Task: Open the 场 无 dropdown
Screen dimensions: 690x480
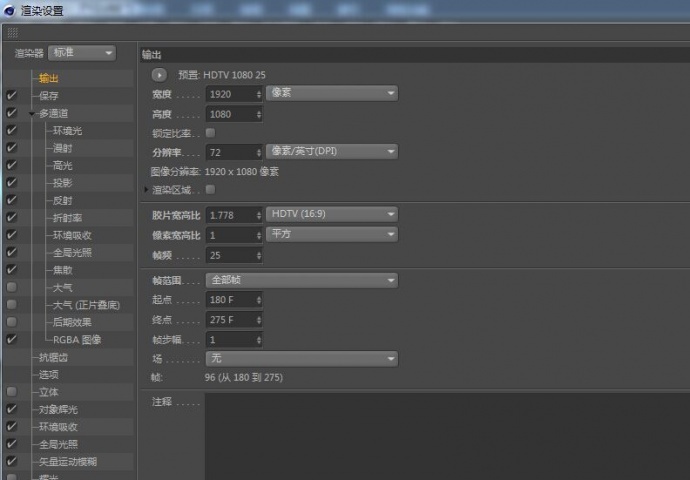Action: click(x=302, y=359)
